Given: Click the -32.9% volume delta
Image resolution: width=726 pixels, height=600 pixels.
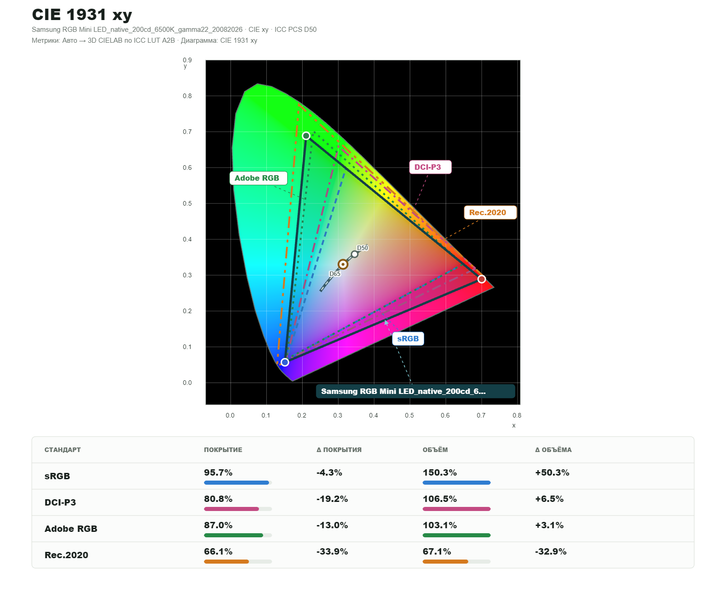Looking at the screenshot, I should (x=551, y=552).
